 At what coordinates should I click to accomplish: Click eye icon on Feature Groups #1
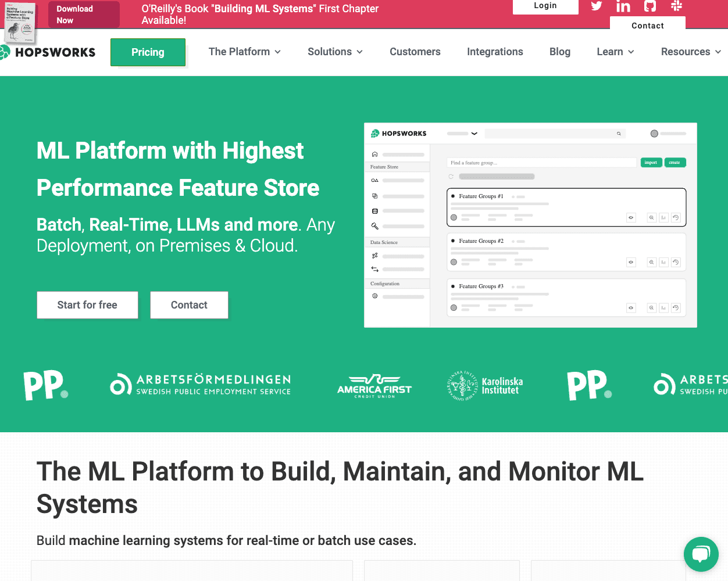(x=631, y=217)
